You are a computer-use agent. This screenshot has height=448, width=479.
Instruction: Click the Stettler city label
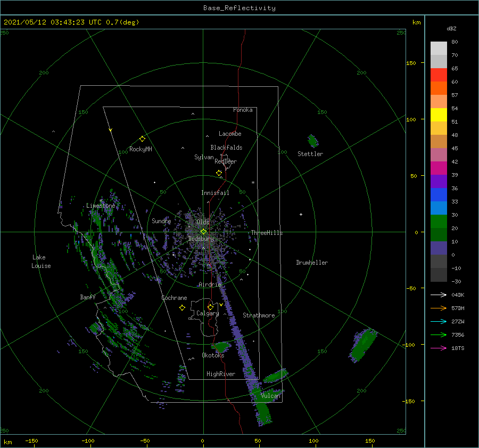tap(310, 154)
